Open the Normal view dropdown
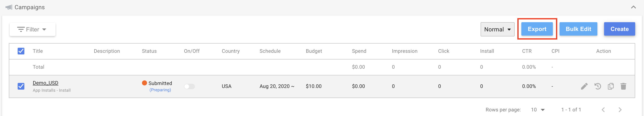The width and height of the screenshot is (644, 116). tap(497, 30)
